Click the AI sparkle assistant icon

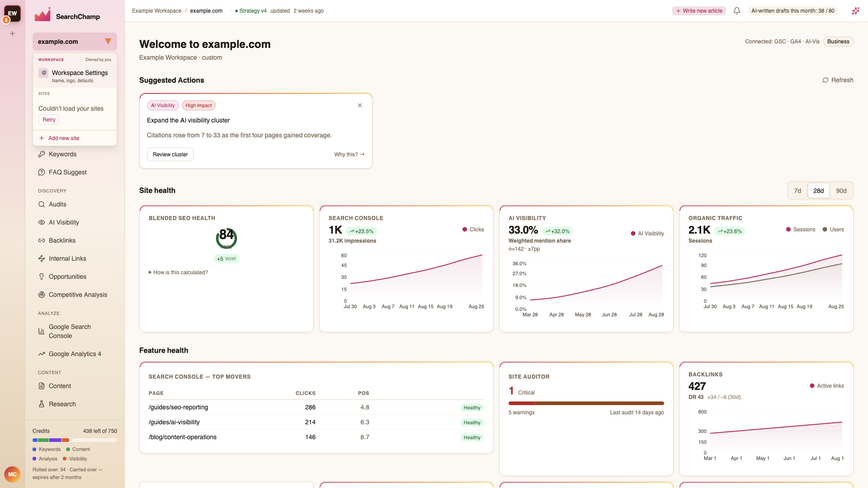[855, 11]
